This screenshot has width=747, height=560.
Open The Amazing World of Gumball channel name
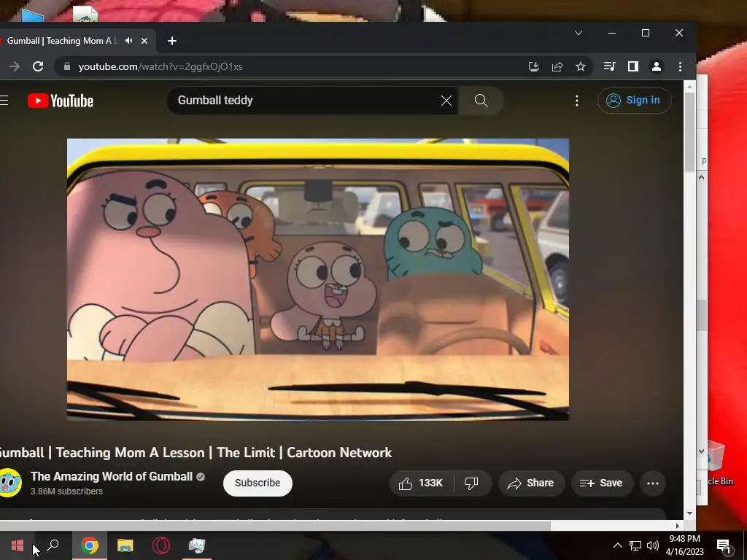[x=112, y=476]
